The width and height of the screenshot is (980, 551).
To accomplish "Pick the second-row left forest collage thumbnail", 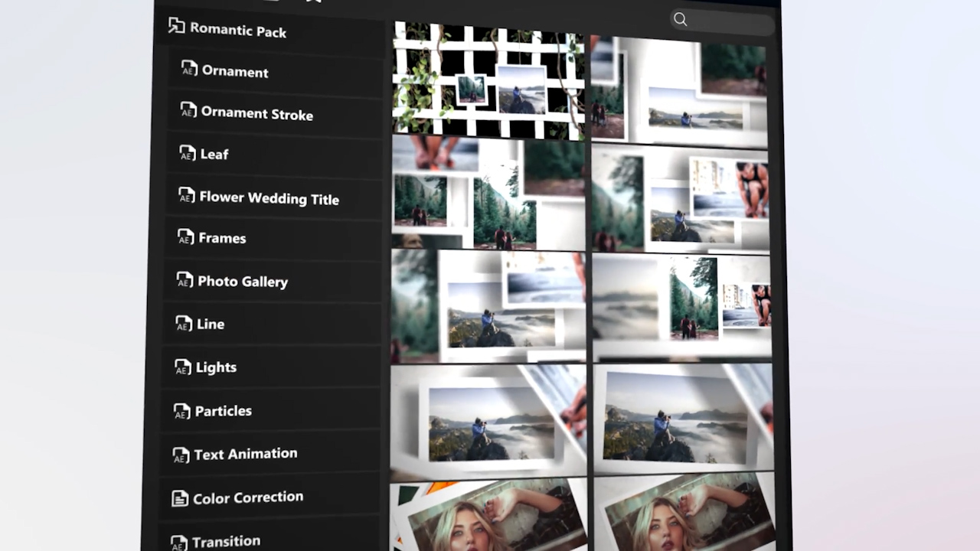I will (488, 194).
